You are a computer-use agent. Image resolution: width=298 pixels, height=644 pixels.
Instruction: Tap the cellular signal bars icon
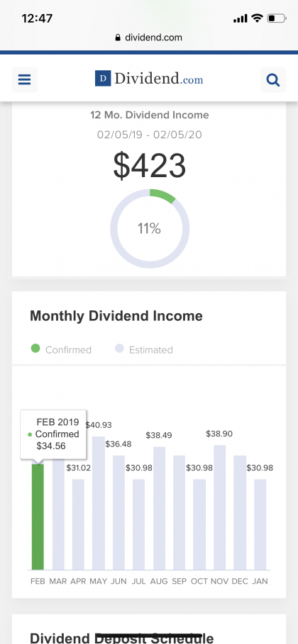click(240, 18)
